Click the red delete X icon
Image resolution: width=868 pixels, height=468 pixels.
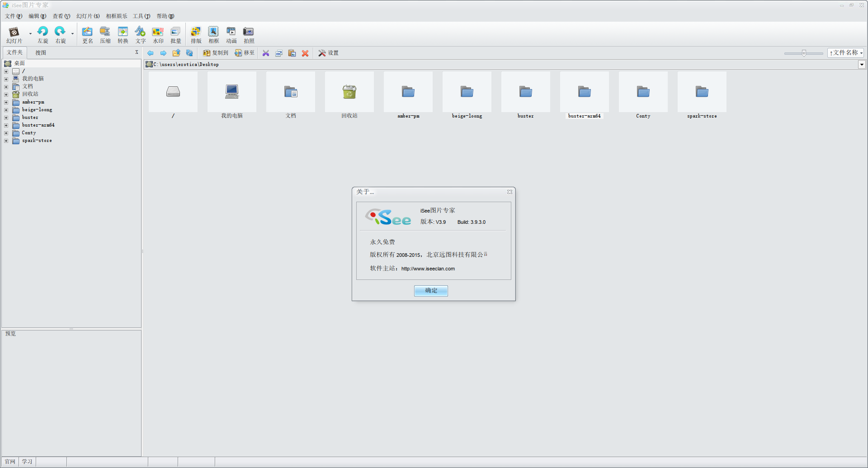coord(305,53)
